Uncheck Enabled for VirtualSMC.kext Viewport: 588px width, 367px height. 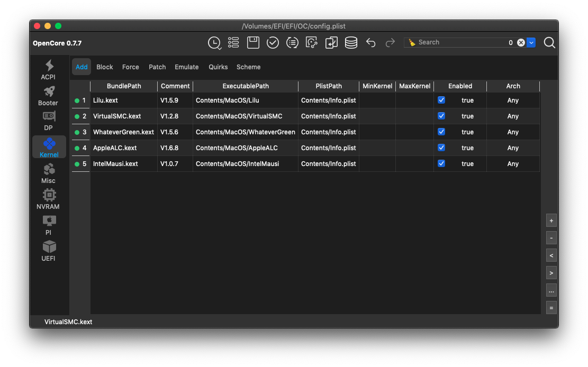(x=441, y=116)
